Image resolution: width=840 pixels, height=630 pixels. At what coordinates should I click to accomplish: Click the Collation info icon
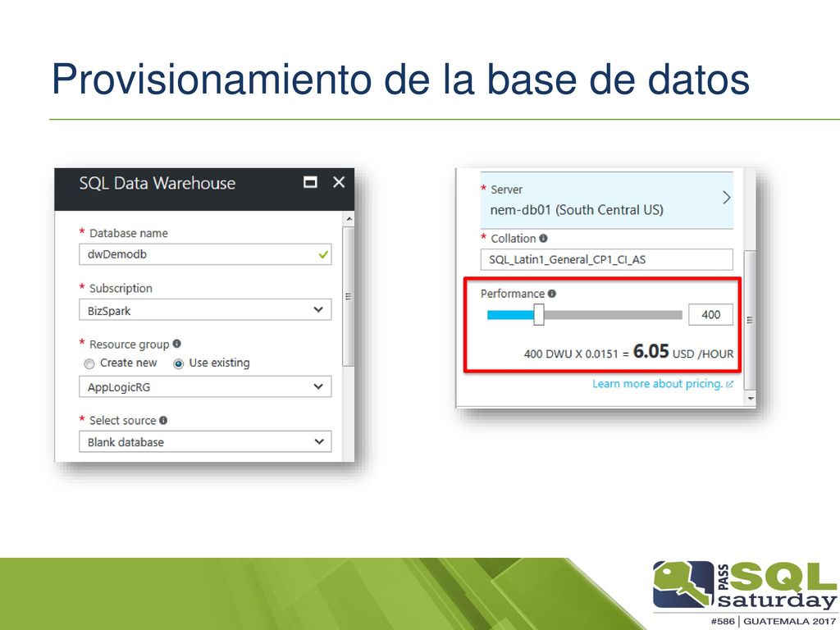tap(543, 239)
